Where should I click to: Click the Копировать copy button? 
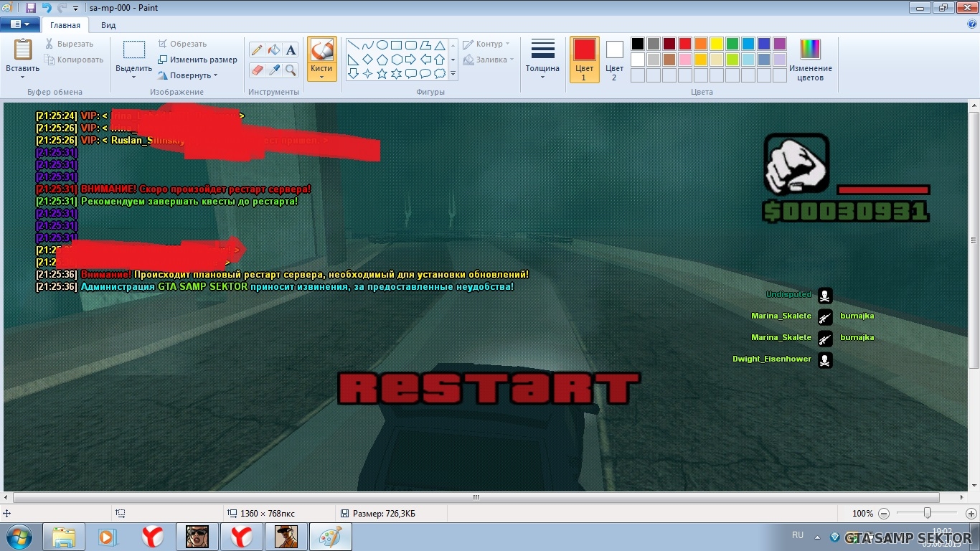[74, 60]
